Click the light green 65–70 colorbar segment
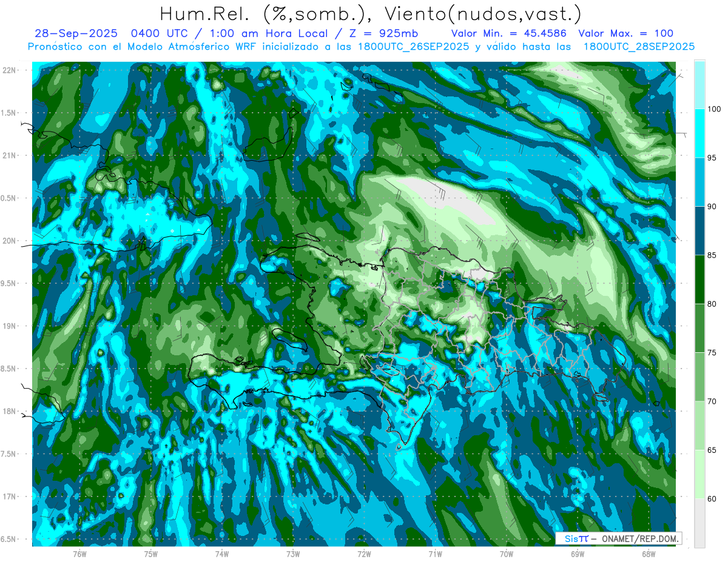 coord(699,426)
